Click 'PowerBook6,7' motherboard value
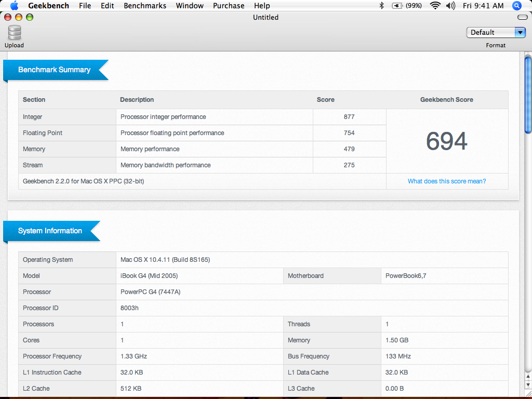 tap(406, 275)
